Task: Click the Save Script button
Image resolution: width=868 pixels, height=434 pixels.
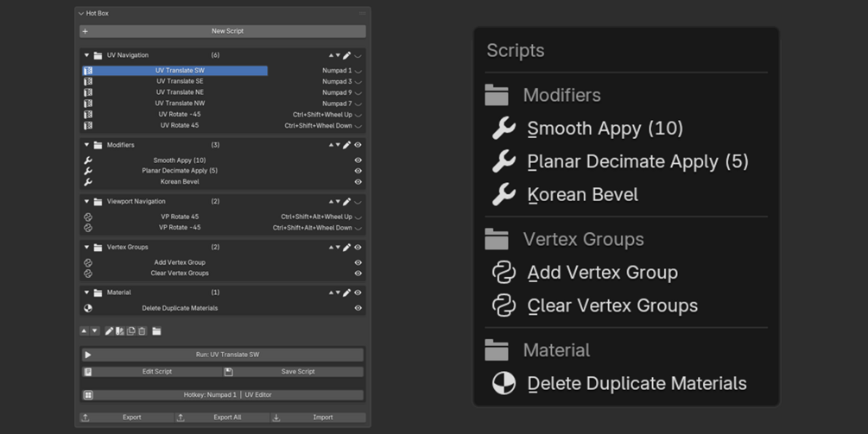Action: pyautogui.click(x=294, y=372)
